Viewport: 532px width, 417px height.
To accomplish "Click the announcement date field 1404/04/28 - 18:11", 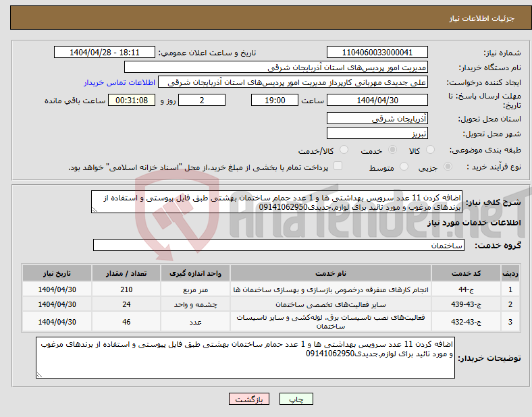I will [105, 52].
